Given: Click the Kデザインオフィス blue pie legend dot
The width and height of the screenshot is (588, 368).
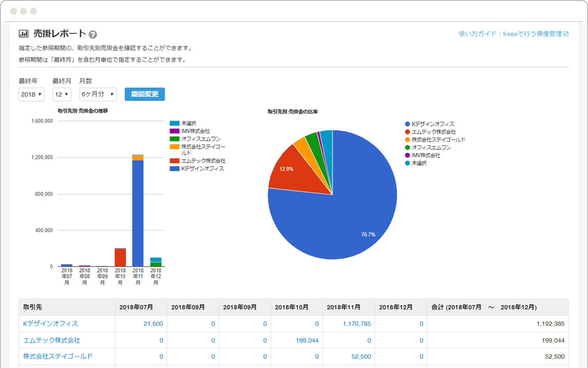Looking at the screenshot, I should (x=407, y=124).
